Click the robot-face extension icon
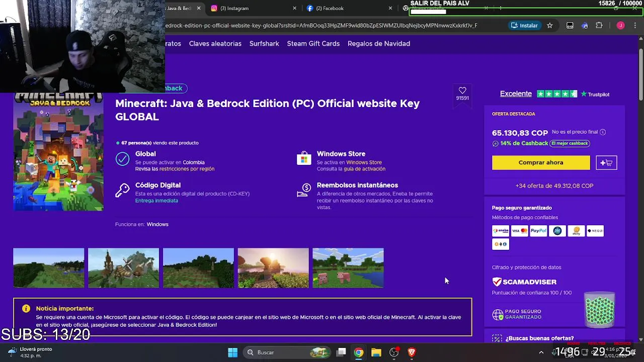Viewport: 644px width, 362px height. tap(570, 25)
